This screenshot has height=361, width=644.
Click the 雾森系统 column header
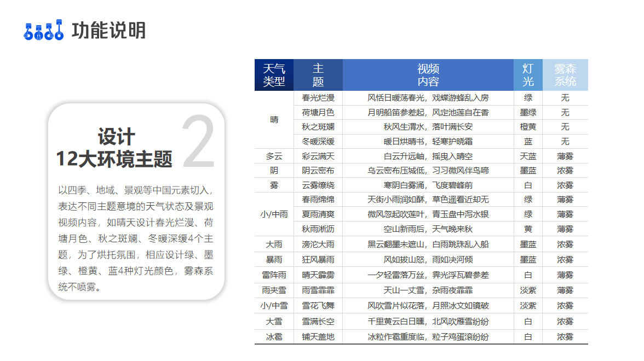click(565, 75)
